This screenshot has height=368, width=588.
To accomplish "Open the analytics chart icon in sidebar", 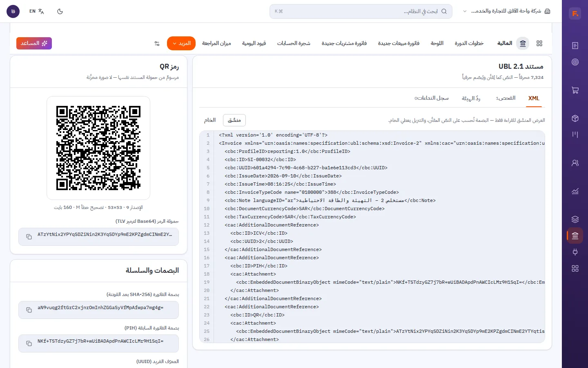I will pyautogui.click(x=575, y=191).
